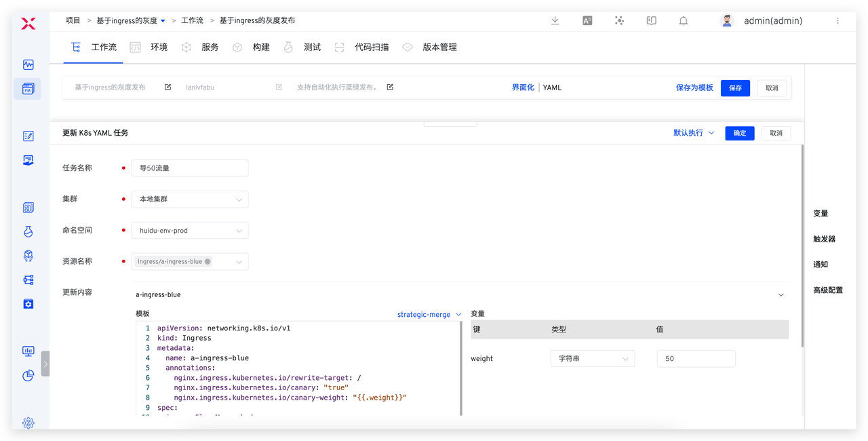Click the weight variable value field

[696, 359]
